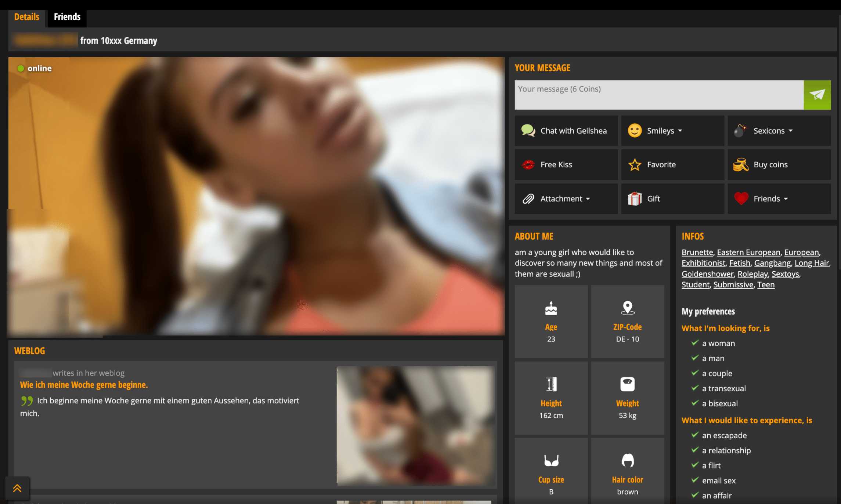The width and height of the screenshot is (841, 504).
Task: Click the 'a woman' preference entry
Action: (718, 343)
